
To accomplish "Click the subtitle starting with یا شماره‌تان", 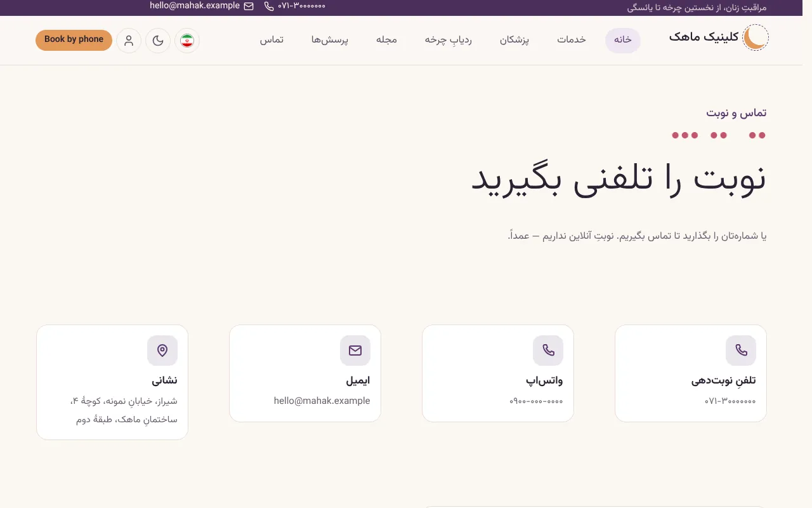I will click(637, 236).
